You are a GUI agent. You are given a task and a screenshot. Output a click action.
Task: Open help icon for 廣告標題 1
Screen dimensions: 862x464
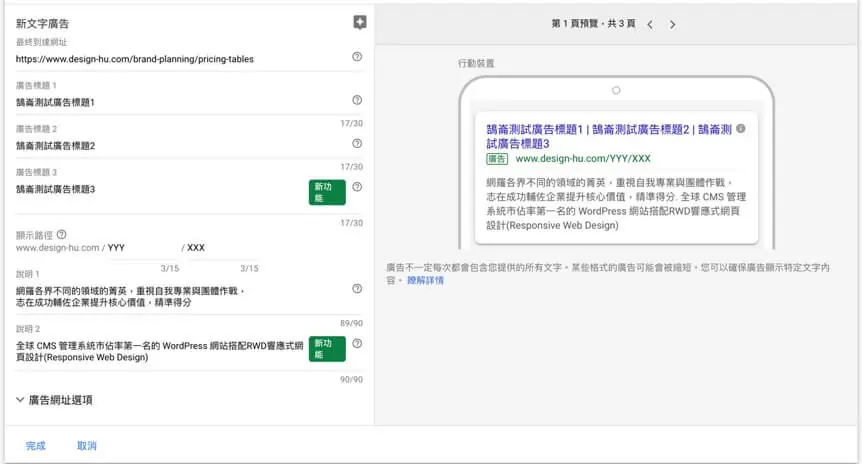pos(357,100)
